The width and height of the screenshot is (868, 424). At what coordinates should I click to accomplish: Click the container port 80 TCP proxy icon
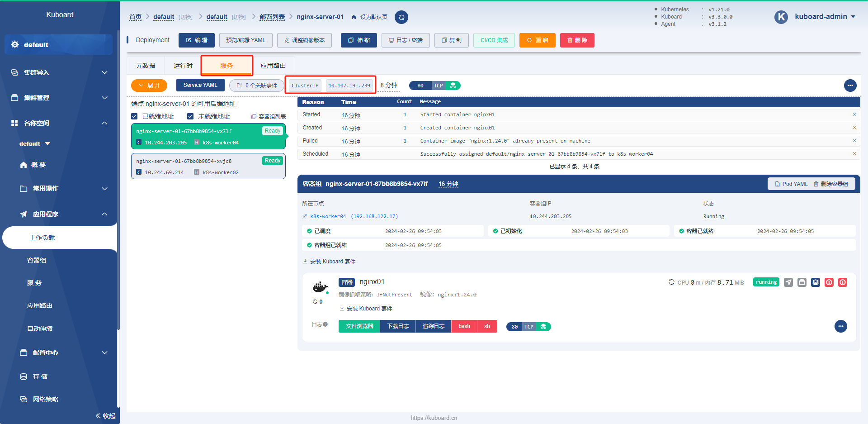(543, 327)
